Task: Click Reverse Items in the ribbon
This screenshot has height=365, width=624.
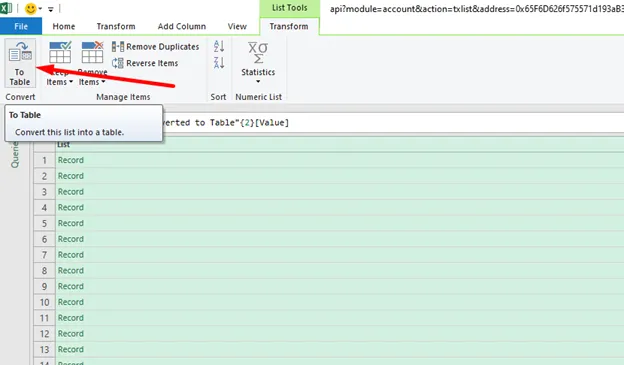Action: click(x=145, y=63)
